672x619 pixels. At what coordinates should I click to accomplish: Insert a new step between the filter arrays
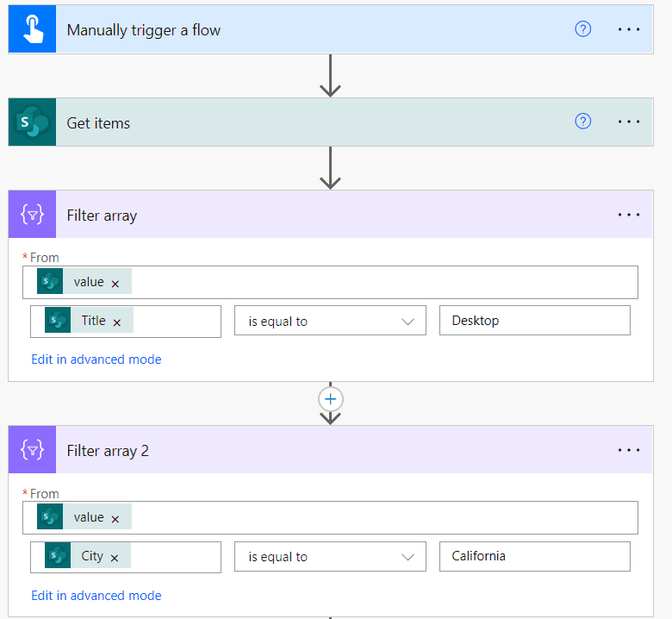pos(331,399)
